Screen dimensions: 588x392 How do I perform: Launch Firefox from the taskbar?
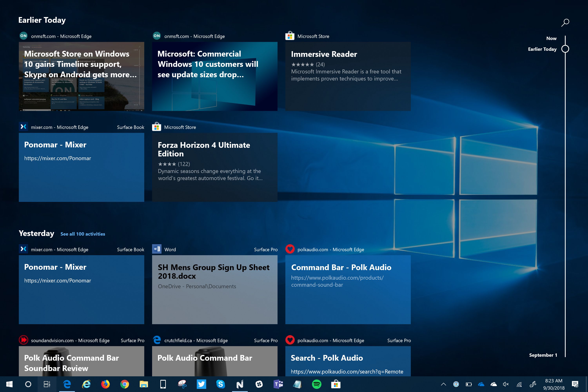click(105, 384)
